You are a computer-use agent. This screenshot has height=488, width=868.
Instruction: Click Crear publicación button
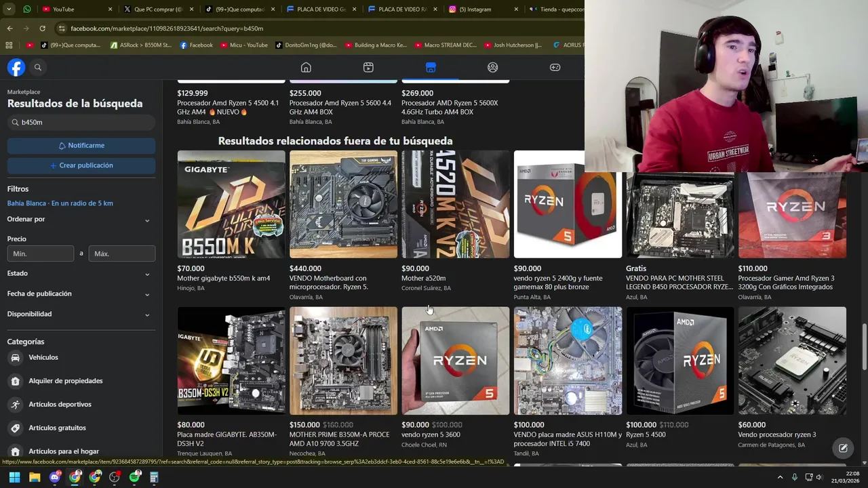coord(81,165)
